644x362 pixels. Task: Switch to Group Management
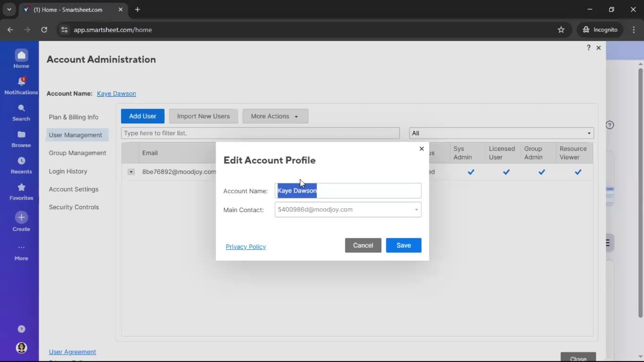coord(77,153)
